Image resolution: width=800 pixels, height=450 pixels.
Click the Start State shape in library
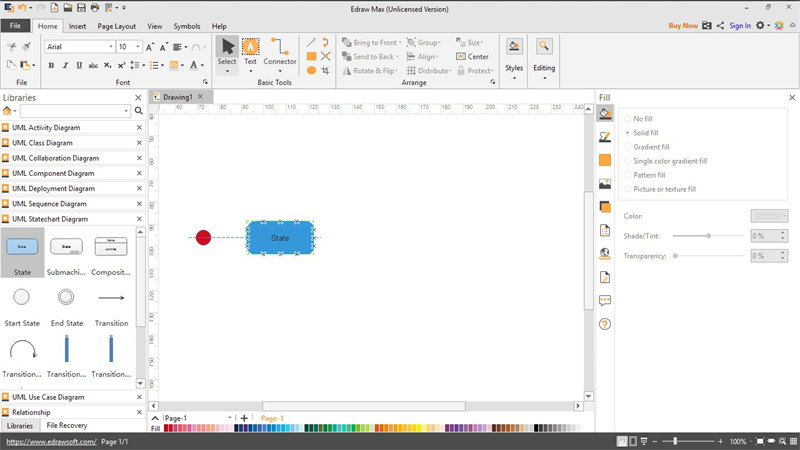pos(21,298)
